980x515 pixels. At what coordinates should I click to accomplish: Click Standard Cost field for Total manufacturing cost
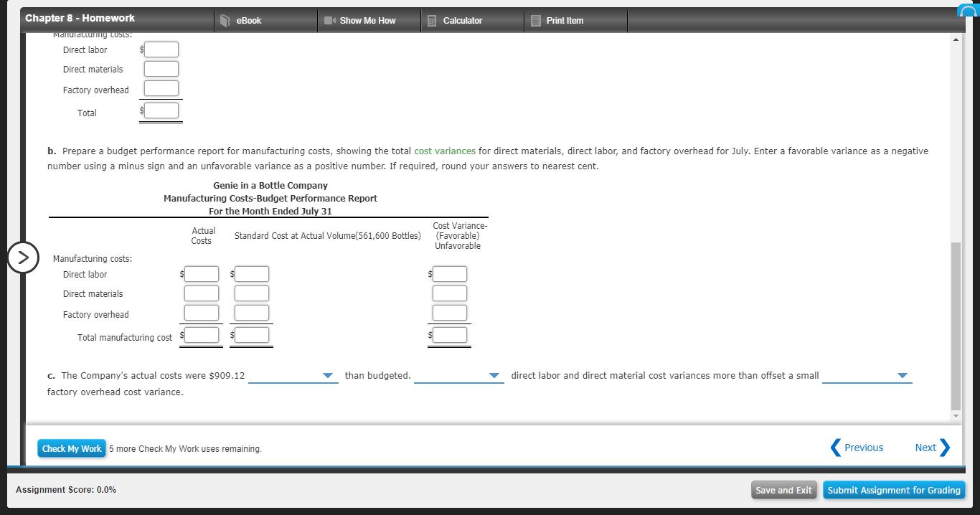(252, 335)
